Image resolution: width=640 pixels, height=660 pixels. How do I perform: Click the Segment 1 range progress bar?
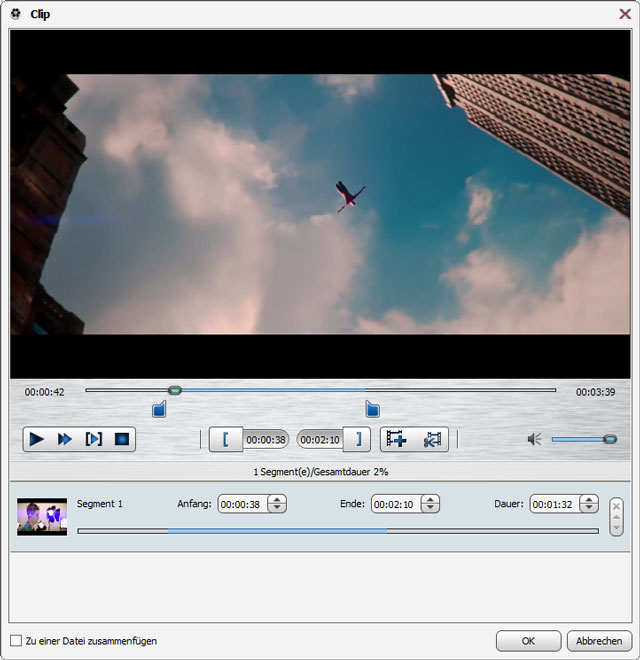click(338, 531)
